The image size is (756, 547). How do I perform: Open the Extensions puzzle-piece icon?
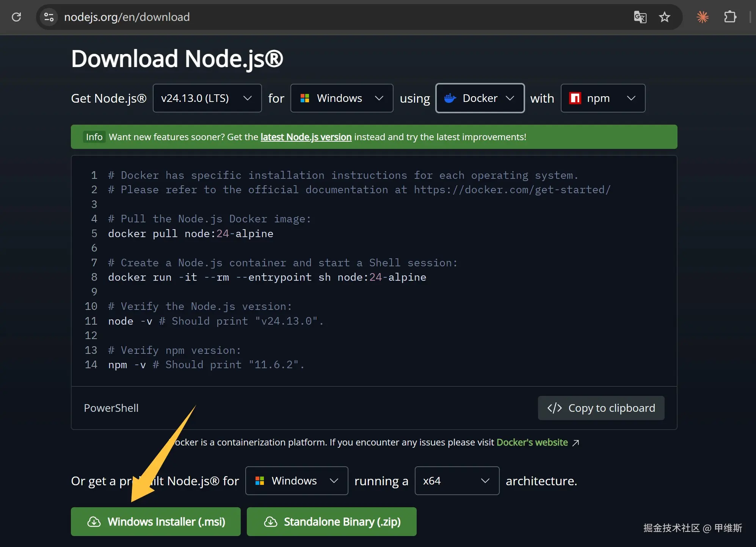730,17
